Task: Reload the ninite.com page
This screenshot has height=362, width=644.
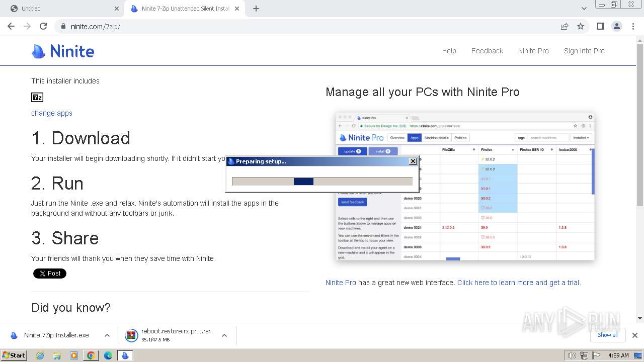Action: click(x=43, y=26)
